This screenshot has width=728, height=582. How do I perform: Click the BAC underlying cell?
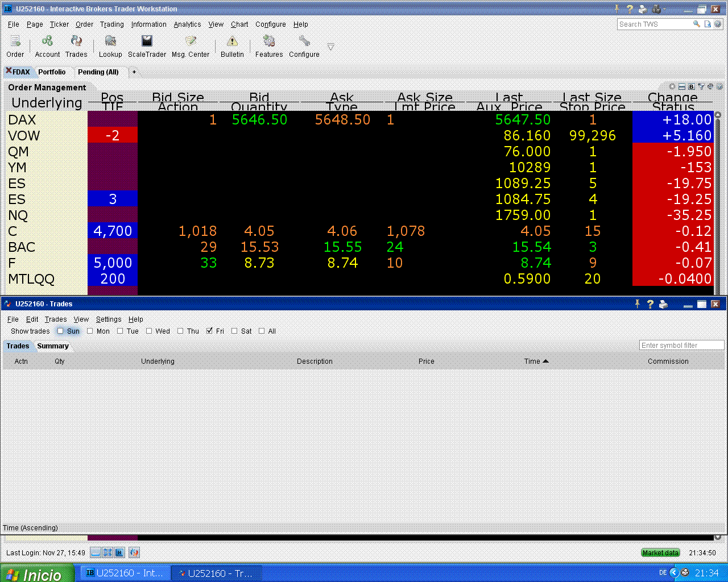[x=48, y=247]
